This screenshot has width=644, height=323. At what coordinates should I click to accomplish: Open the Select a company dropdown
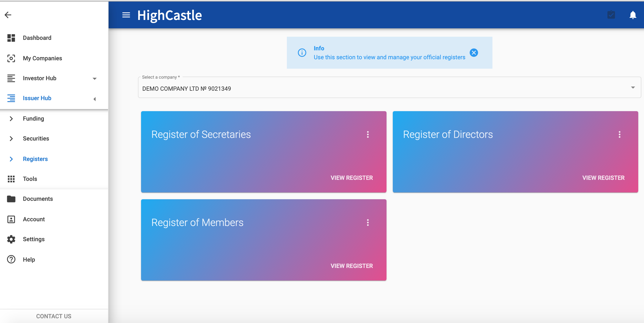click(632, 88)
